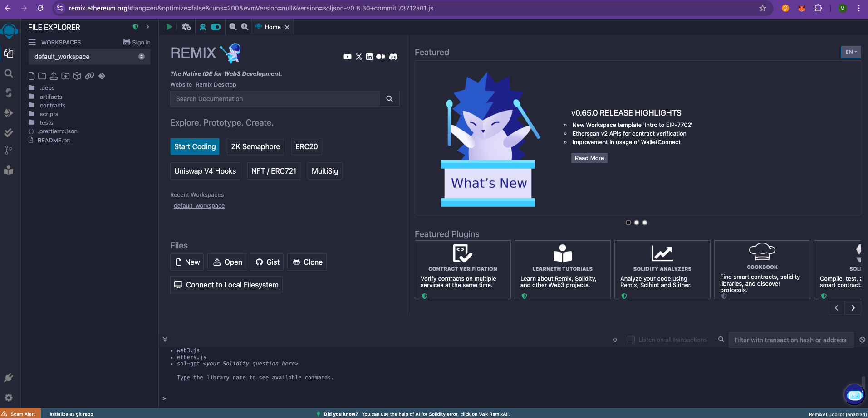Viewport: 868px width, 418px height.
Task: Click the clear terminal icon
Action: 862,340
